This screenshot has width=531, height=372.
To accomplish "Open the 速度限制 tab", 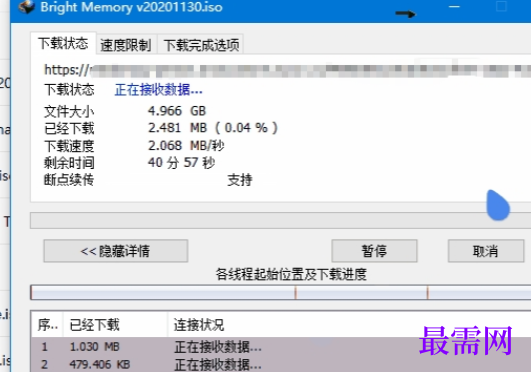I will point(126,45).
